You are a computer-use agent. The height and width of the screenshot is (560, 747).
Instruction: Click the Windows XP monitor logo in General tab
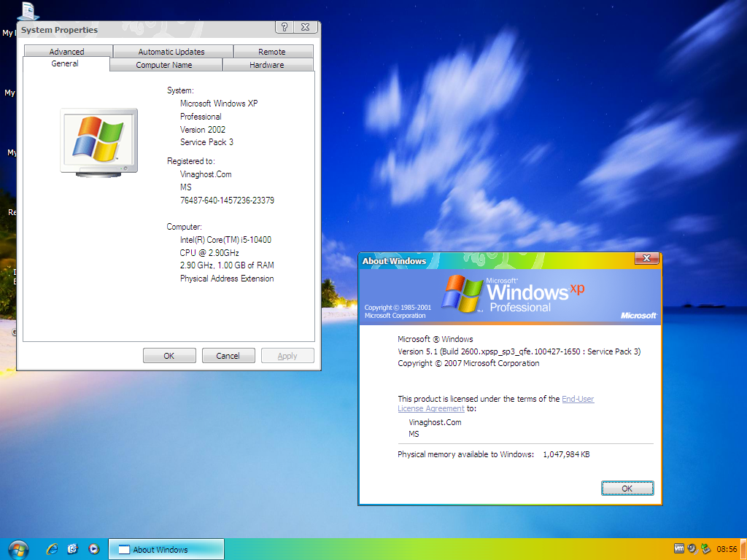coord(99,143)
